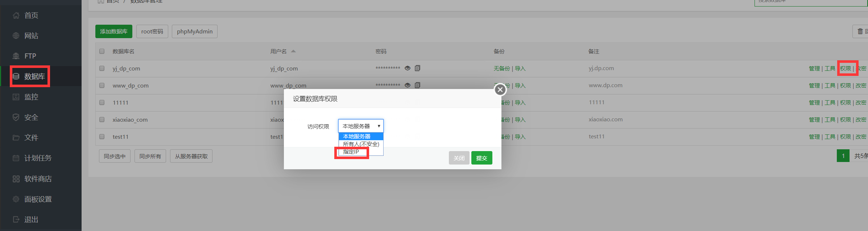
Task: Open the 访问权限 dropdown
Action: pos(361,126)
